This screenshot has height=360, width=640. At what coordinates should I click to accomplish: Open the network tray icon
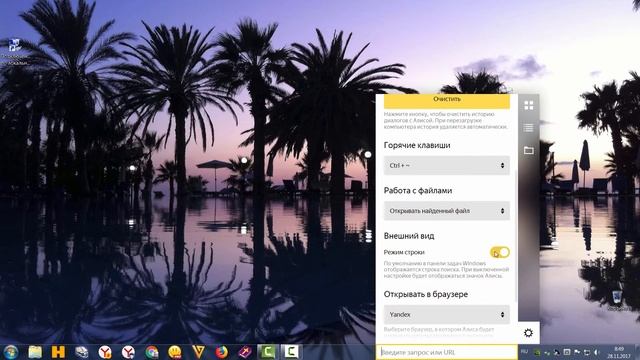587,352
